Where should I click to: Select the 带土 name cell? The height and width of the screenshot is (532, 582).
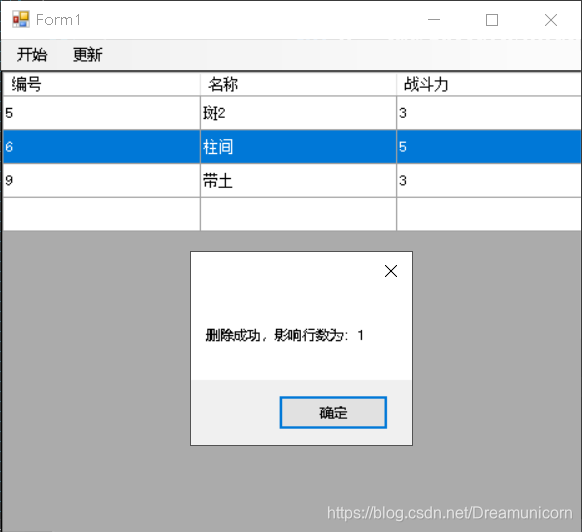point(298,180)
